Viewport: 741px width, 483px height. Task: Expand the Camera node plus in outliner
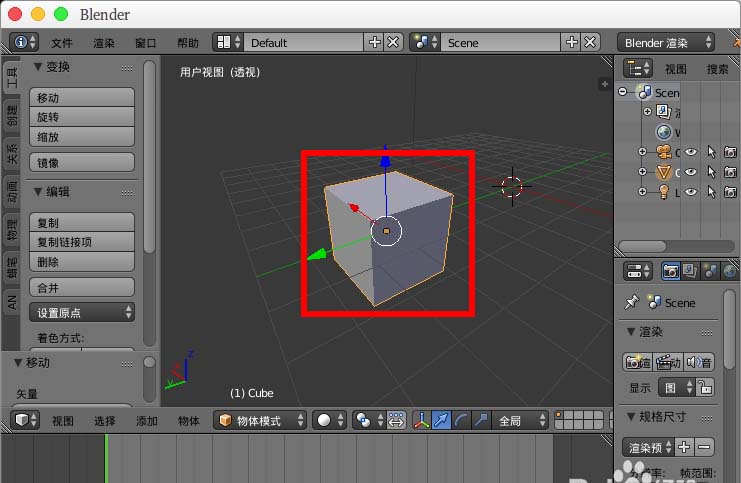pos(642,152)
